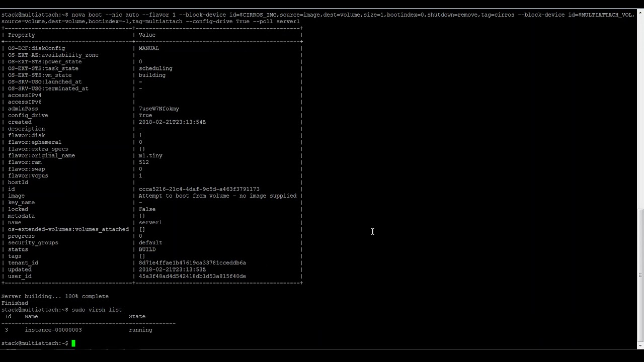Click the 'sudo virsh list' command text

point(97,310)
